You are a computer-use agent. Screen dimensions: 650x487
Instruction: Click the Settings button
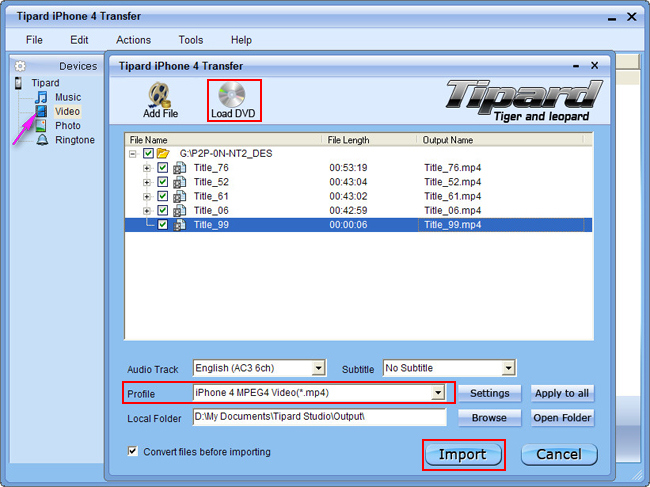490,393
